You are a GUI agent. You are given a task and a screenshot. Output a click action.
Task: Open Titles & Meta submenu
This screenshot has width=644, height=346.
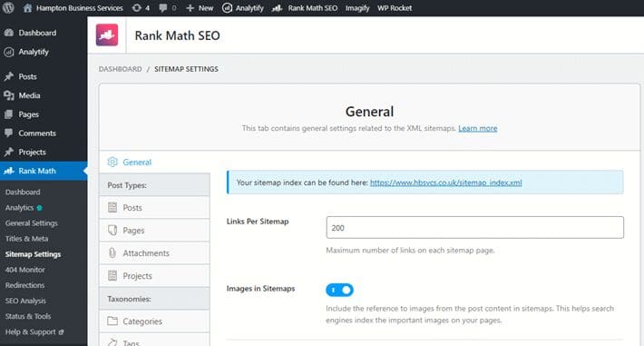point(26,239)
